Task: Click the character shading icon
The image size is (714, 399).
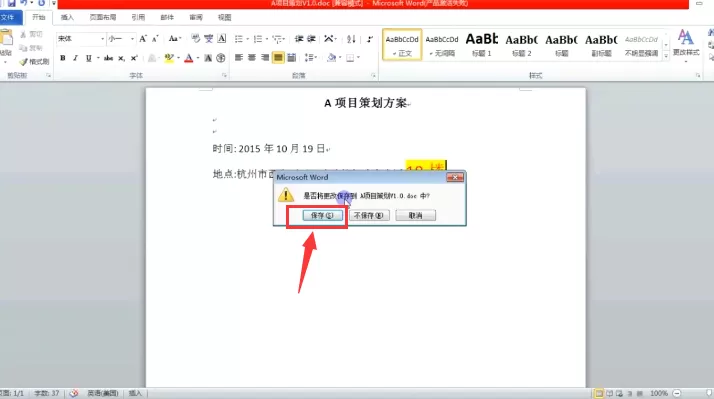Action: coord(208,58)
